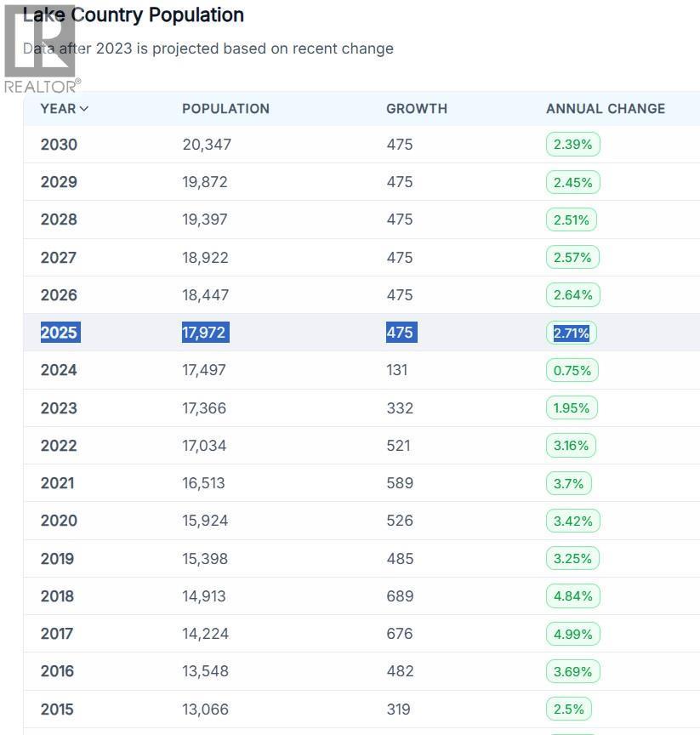Screen dimensions: 700x735
Task: Click the 2.39% badge for 2030
Action: [x=572, y=145]
